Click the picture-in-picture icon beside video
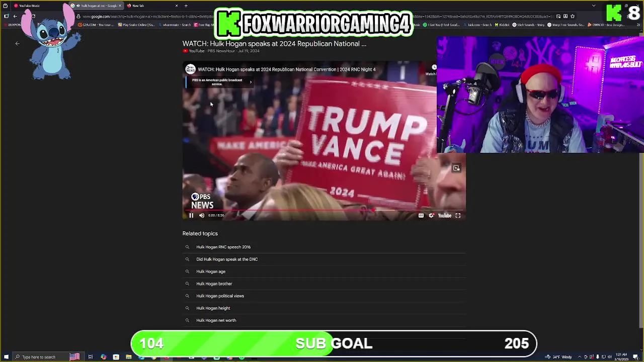 point(456,168)
